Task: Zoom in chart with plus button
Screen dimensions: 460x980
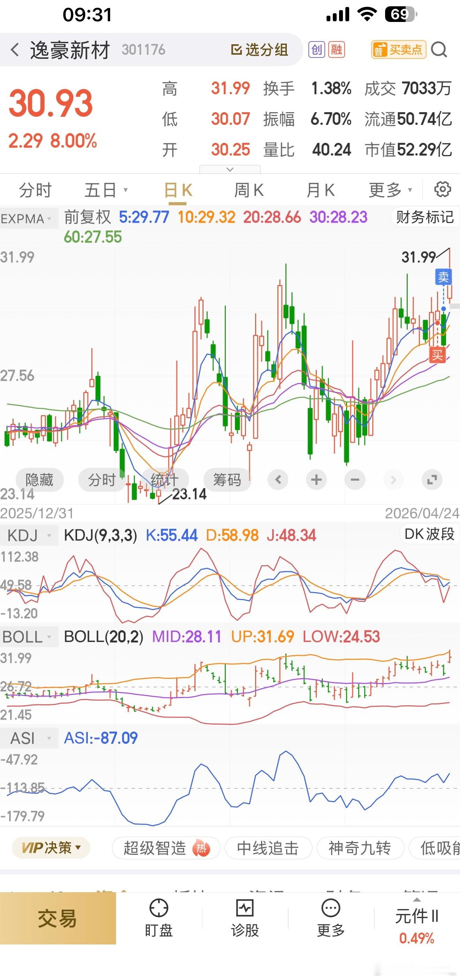Action: pyautogui.click(x=316, y=480)
